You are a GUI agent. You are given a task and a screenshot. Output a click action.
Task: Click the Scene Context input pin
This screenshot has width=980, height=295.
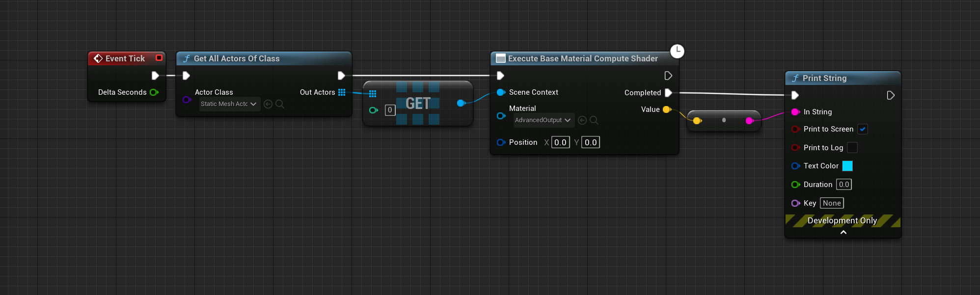coord(501,92)
